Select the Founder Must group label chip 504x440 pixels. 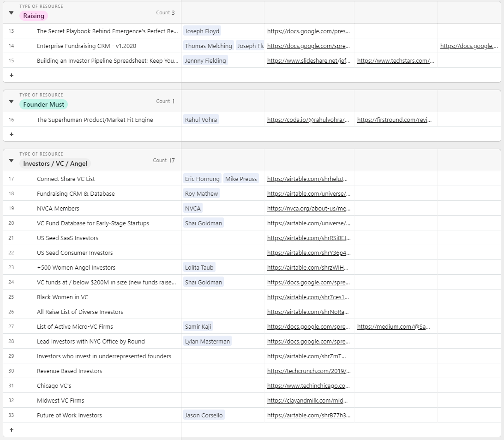[43, 104]
